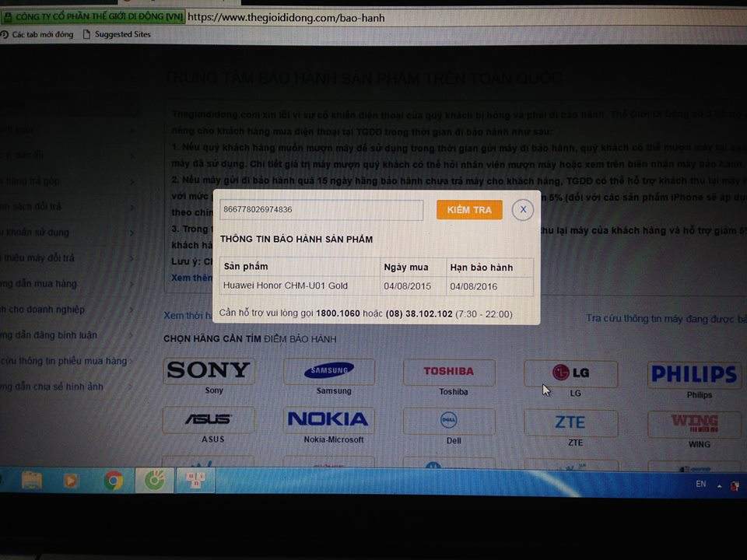The height and width of the screenshot is (560, 747).
Task: Select the ASUS brand logo
Action: (209, 419)
